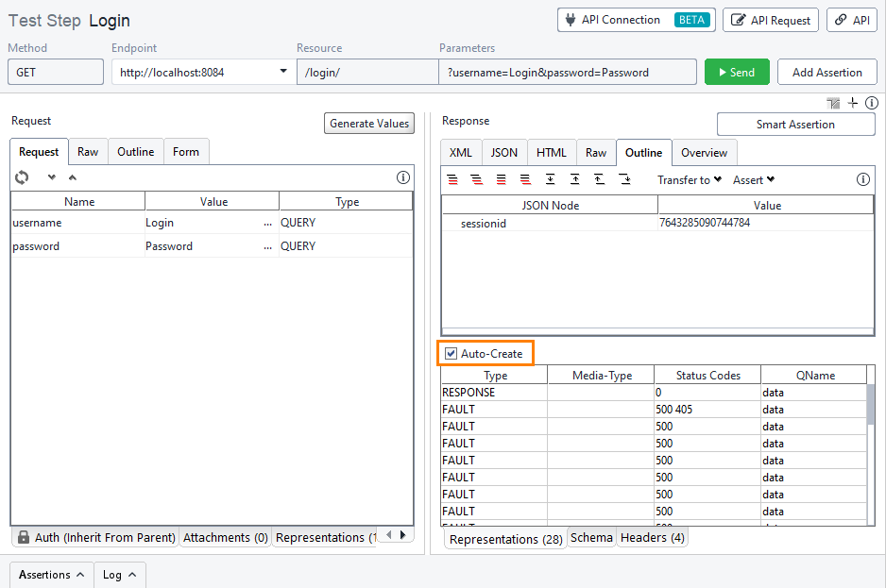886x588 pixels.
Task: Open the Headers (4) tab
Action: [x=652, y=538]
